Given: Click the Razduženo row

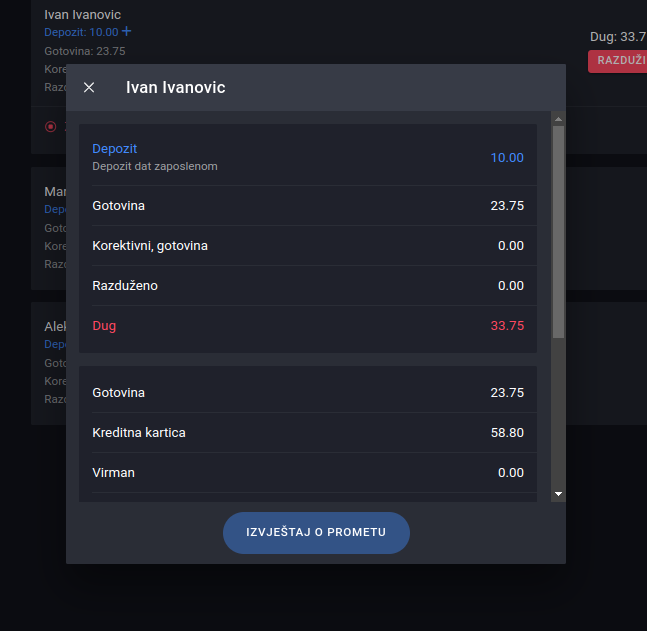Looking at the screenshot, I should click(125, 286).
